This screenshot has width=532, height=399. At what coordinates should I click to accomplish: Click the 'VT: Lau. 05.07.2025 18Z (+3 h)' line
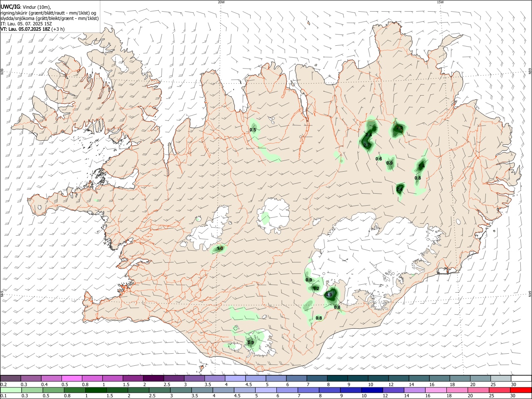(32, 29)
